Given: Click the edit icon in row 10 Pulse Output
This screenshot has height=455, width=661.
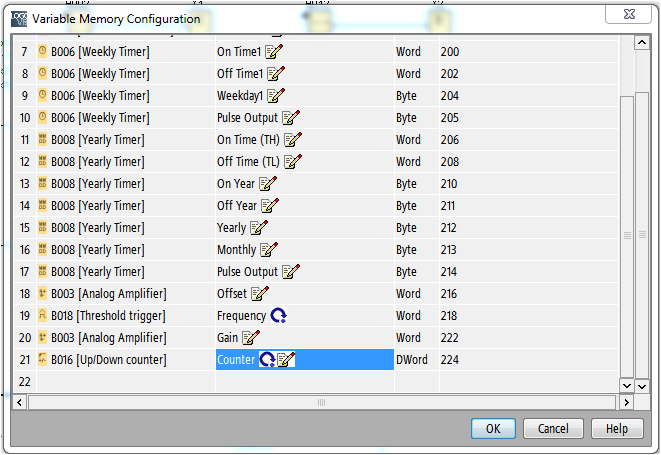Looking at the screenshot, I should (x=291, y=117).
